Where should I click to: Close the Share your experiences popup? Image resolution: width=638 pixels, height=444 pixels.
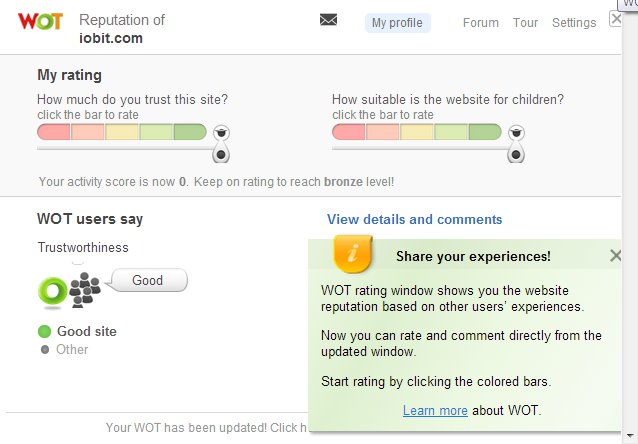[x=616, y=256]
